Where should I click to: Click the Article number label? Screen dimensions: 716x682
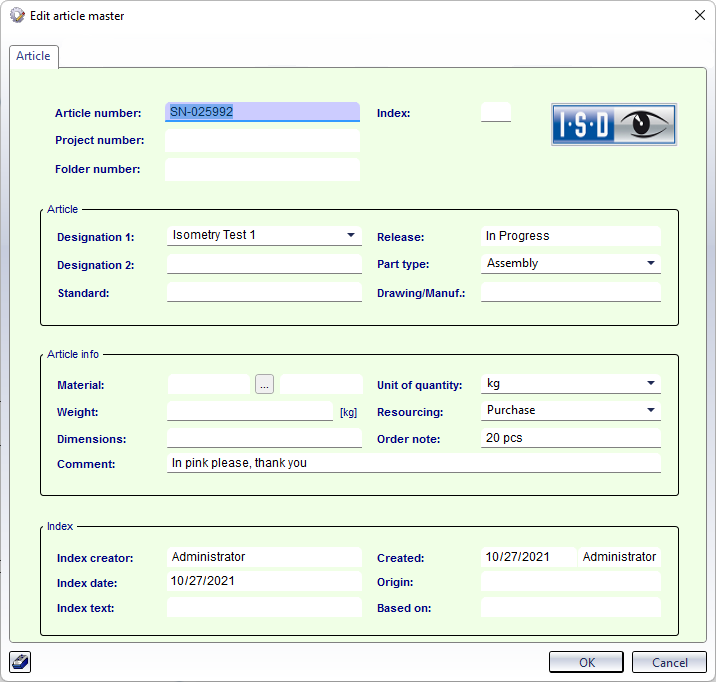(x=98, y=113)
